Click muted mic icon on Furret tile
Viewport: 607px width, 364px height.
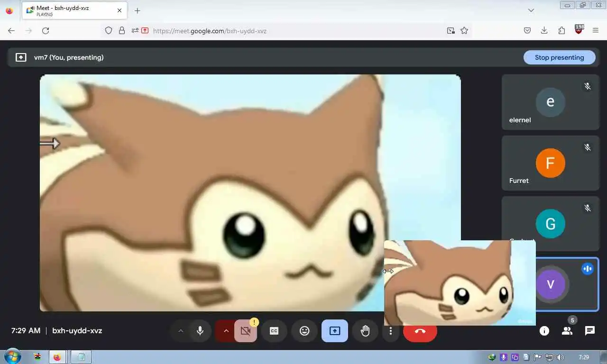click(588, 147)
